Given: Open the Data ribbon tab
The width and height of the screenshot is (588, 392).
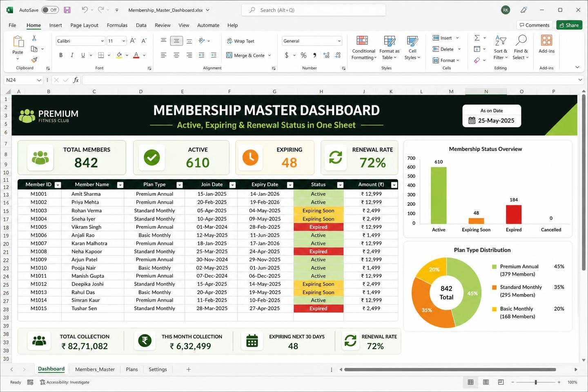Looking at the screenshot, I should click(141, 25).
